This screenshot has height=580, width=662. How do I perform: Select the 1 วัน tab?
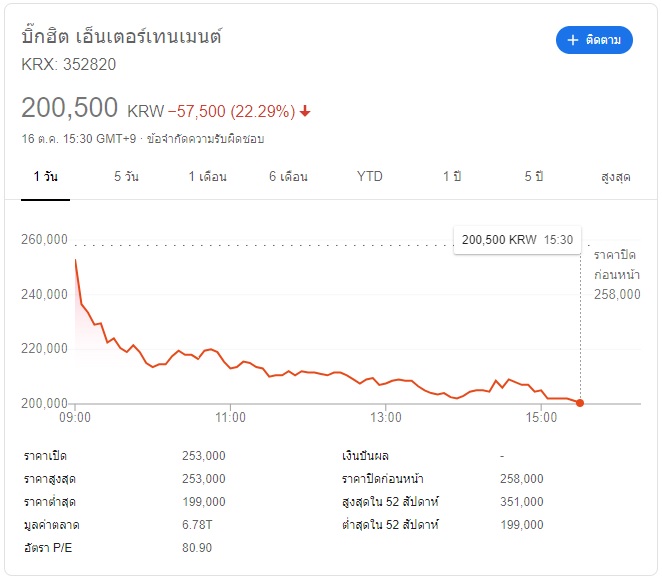point(46,176)
